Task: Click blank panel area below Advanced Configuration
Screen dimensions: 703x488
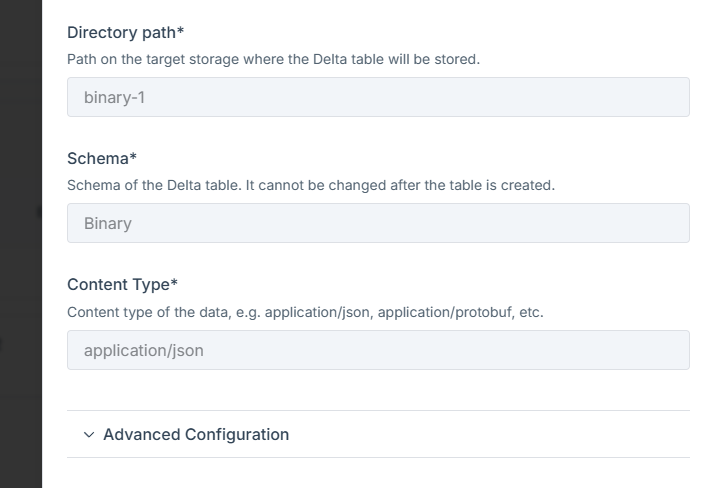Action: [x=378, y=474]
